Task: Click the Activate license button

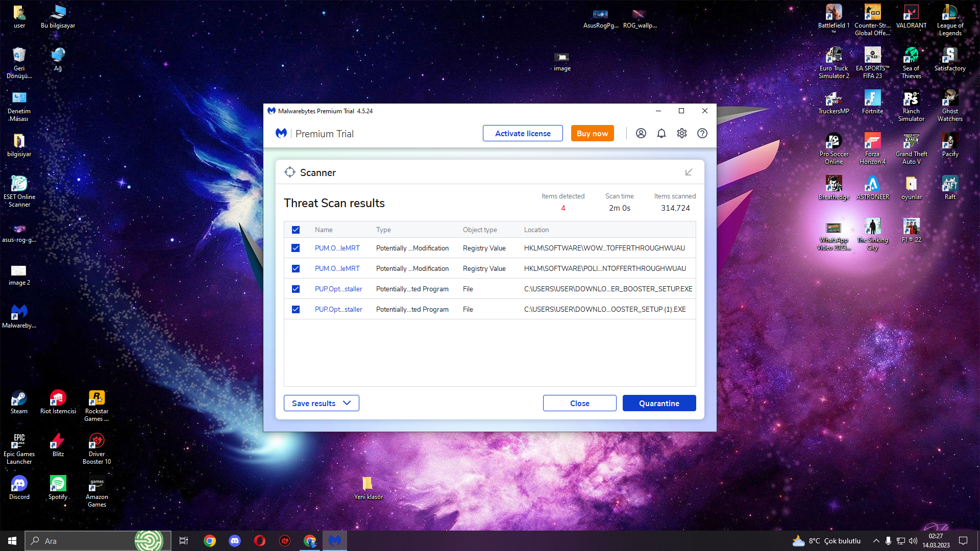Action: (522, 133)
